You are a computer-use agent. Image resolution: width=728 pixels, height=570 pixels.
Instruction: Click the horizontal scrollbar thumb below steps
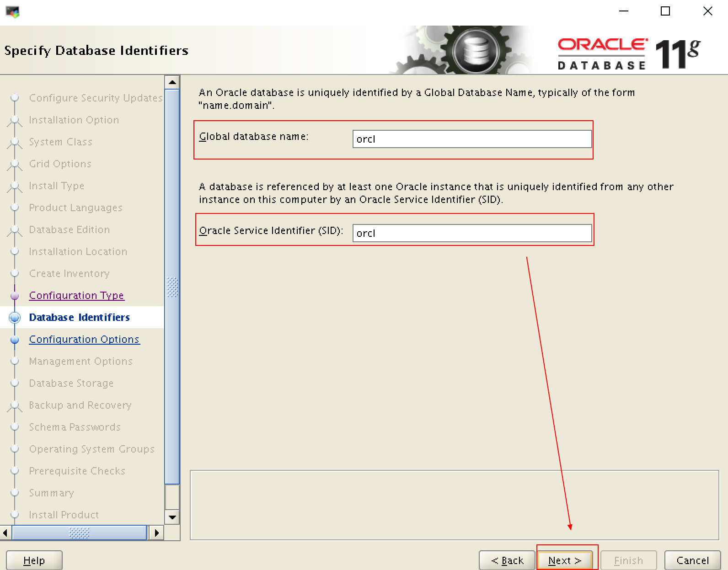[79, 533]
